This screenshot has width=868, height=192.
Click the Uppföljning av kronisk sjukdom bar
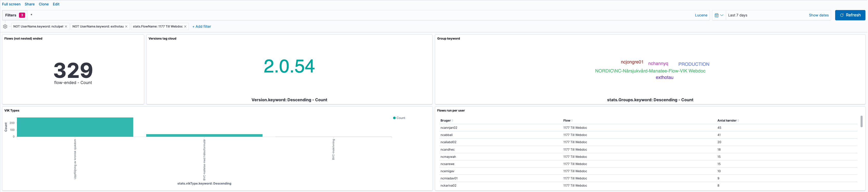click(x=75, y=127)
